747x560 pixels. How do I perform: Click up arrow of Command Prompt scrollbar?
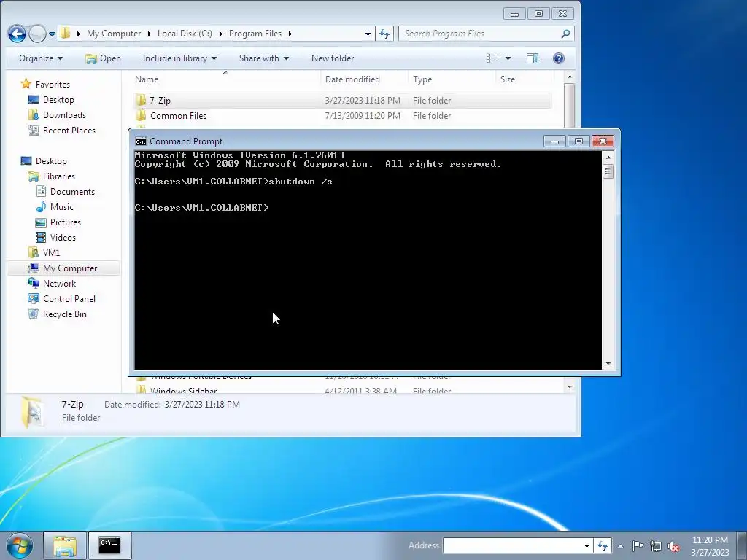click(608, 157)
